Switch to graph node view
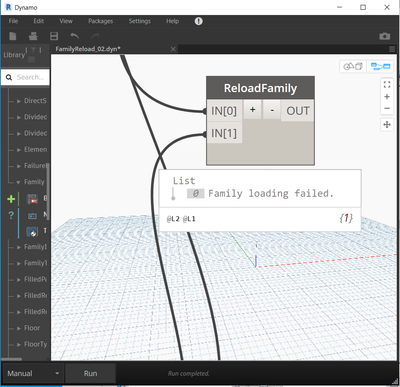Viewport: 400px width, 387px height. coord(380,66)
